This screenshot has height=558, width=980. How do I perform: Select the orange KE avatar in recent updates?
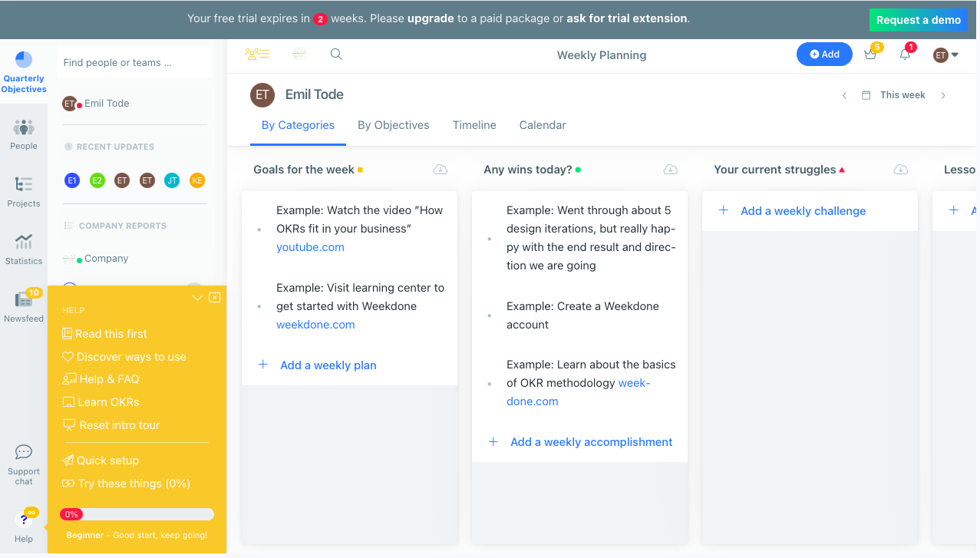click(197, 180)
